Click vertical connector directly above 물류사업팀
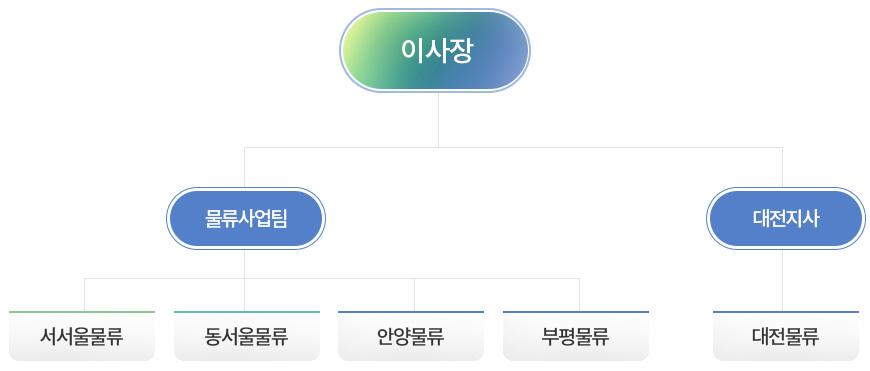 245,167
